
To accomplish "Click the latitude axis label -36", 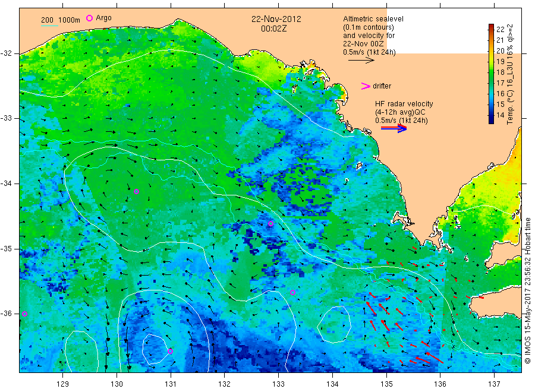I will pyautogui.click(x=6, y=313).
